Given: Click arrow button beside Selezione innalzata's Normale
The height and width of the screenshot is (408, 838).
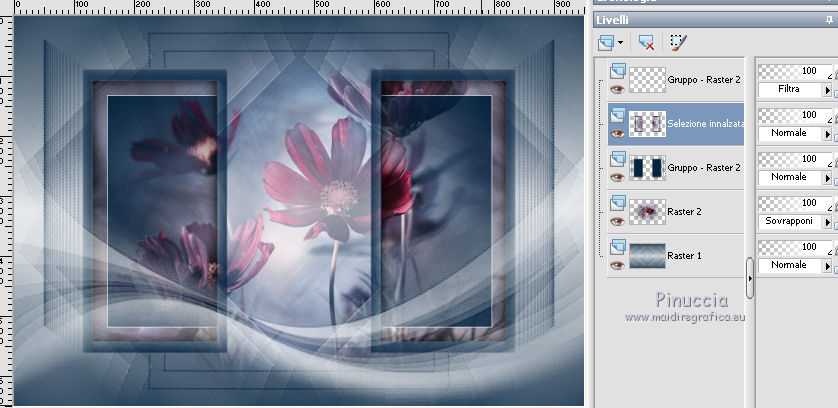Looking at the screenshot, I should click(x=827, y=134).
